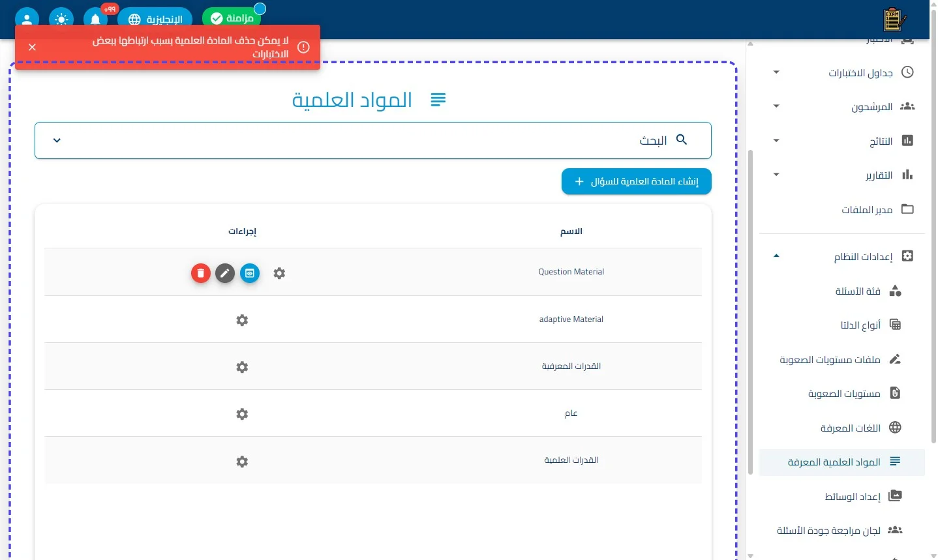Click the الاسم column header
The image size is (938, 560).
coord(571,231)
